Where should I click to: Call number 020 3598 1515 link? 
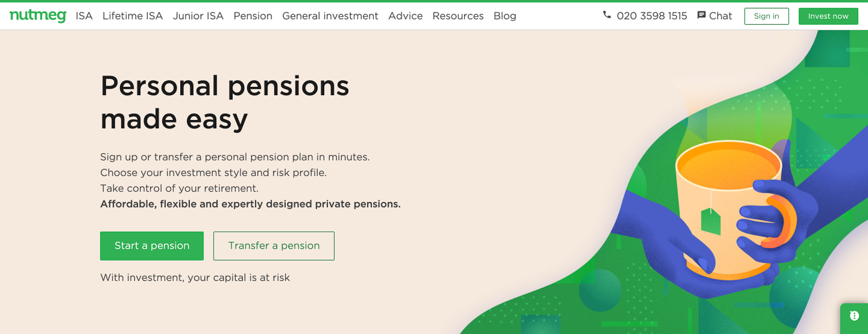point(651,16)
